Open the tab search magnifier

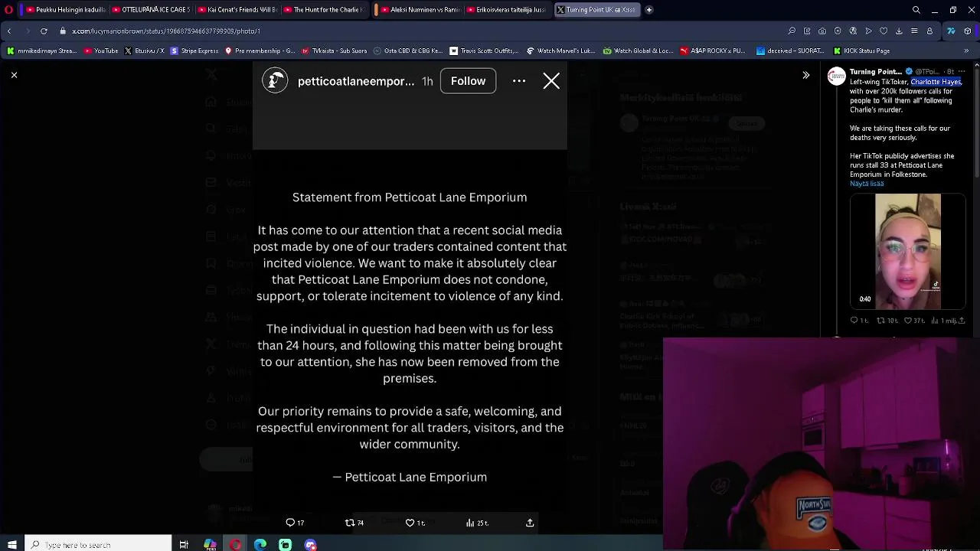click(x=916, y=10)
